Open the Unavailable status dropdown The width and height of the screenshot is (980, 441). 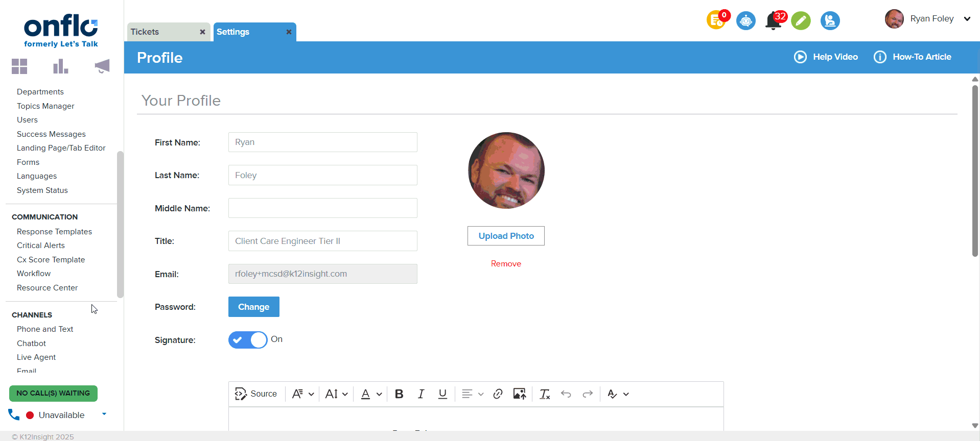[104, 414]
